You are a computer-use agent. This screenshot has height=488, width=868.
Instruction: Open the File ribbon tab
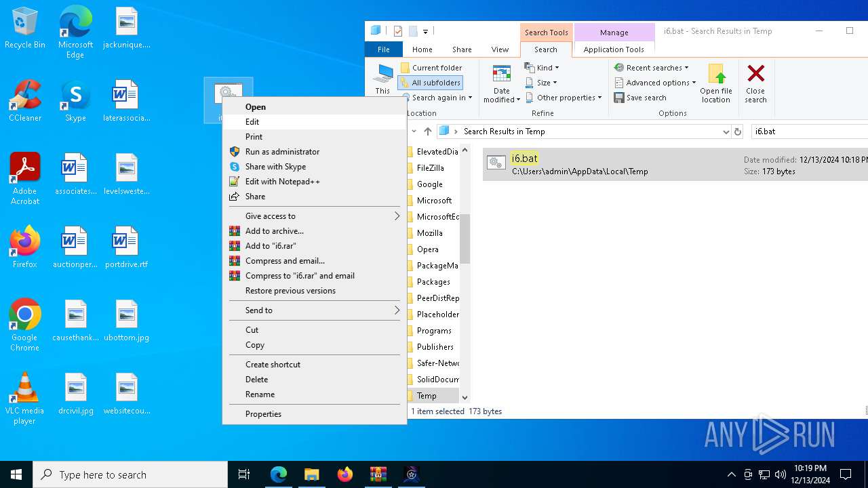[x=384, y=49]
